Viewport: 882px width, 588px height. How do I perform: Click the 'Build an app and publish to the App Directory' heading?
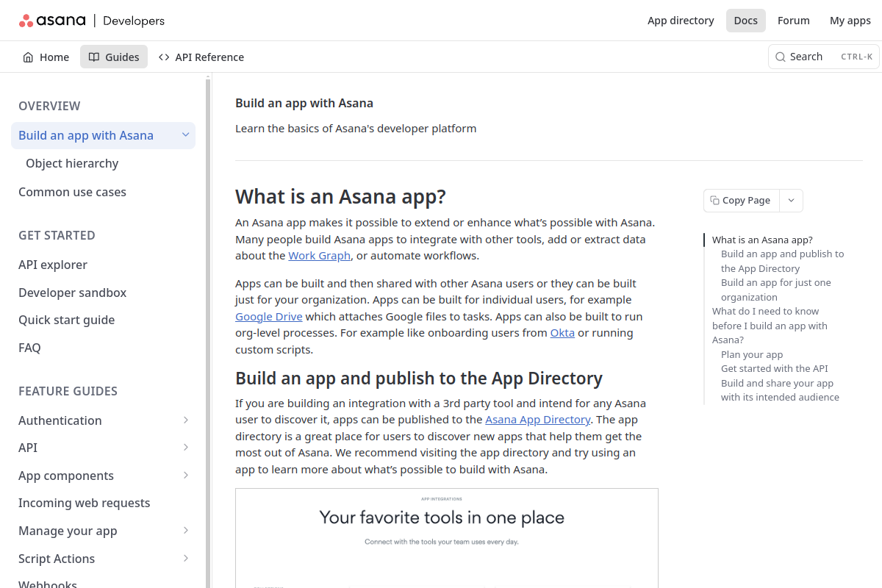click(x=419, y=379)
